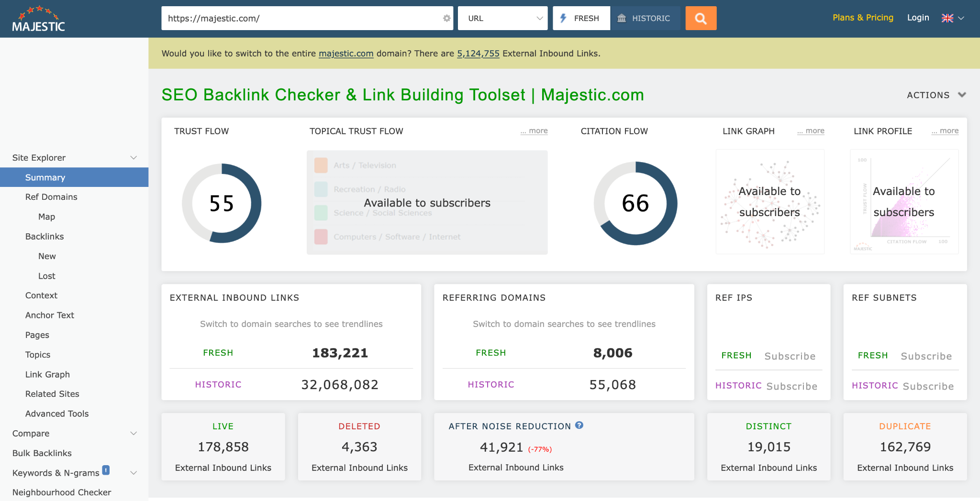Image resolution: width=980 pixels, height=501 pixels.
Task: Open the URL scope dropdown
Action: 502,18
